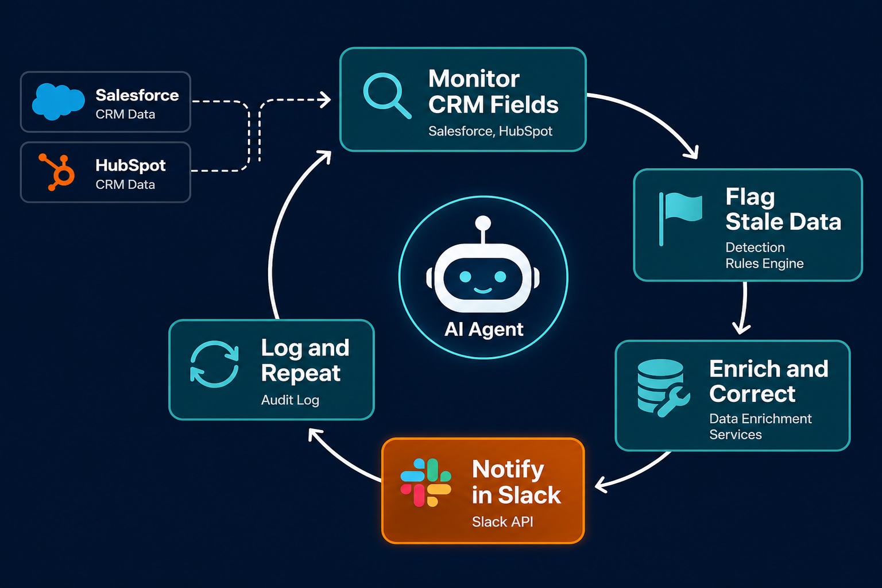The width and height of the screenshot is (882, 588).
Task: Click the 'Salesforce' title text
Action: [137, 95]
